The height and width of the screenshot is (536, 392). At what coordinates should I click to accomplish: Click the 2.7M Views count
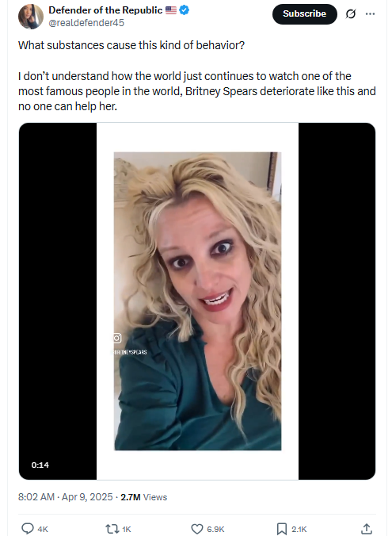(x=144, y=497)
